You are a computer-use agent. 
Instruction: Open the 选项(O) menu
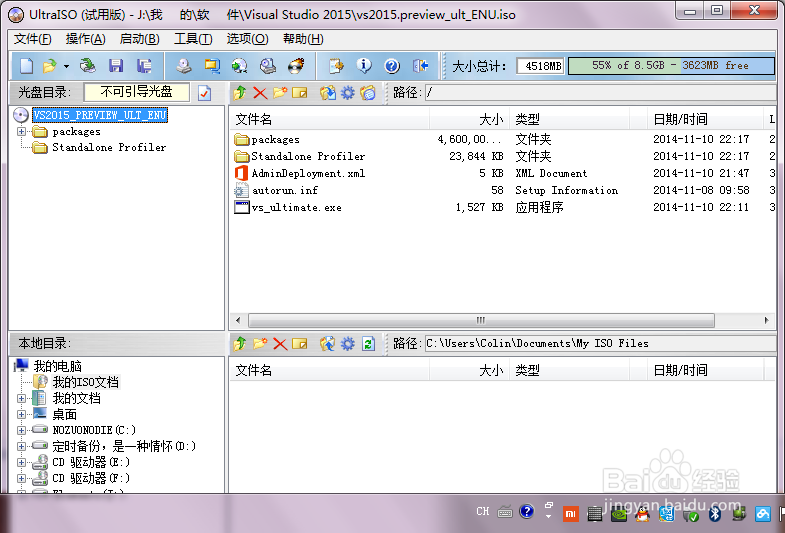pyautogui.click(x=247, y=39)
